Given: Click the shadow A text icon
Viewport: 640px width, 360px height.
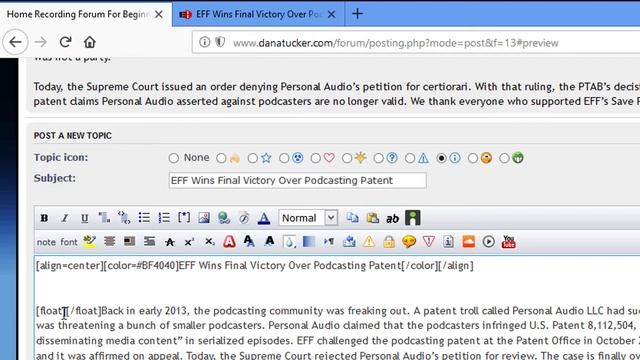Looking at the screenshot, I should 249,242.
